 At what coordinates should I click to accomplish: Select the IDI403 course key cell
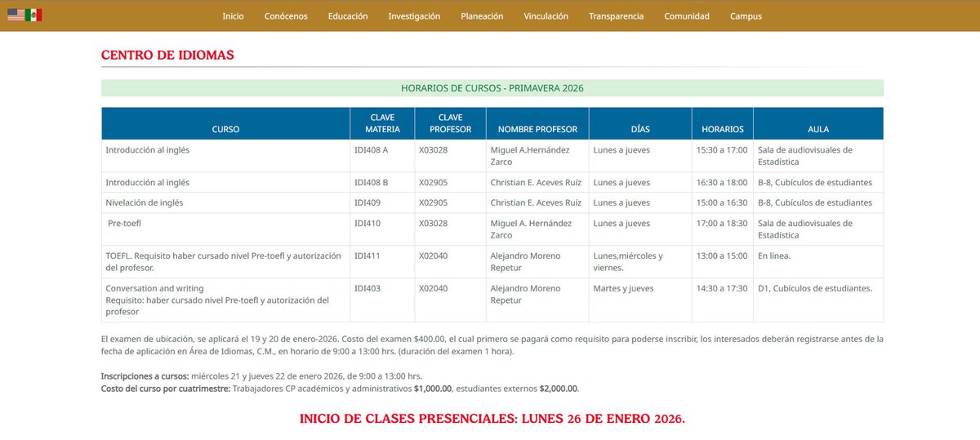point(382,300)
